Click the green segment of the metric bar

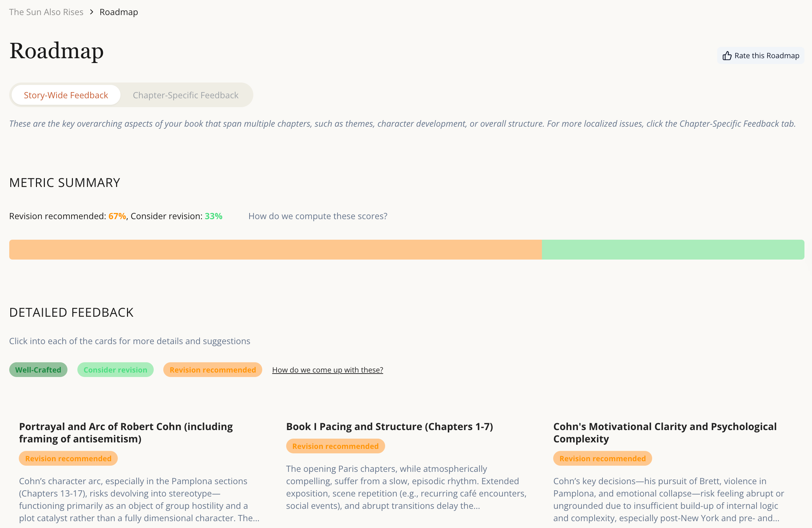[x=673, y=250]
